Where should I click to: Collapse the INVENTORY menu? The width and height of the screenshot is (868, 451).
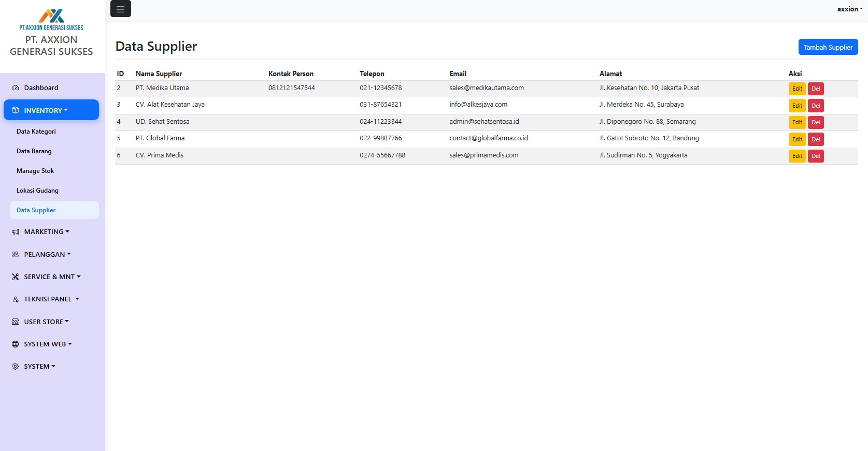click(51, 110)
